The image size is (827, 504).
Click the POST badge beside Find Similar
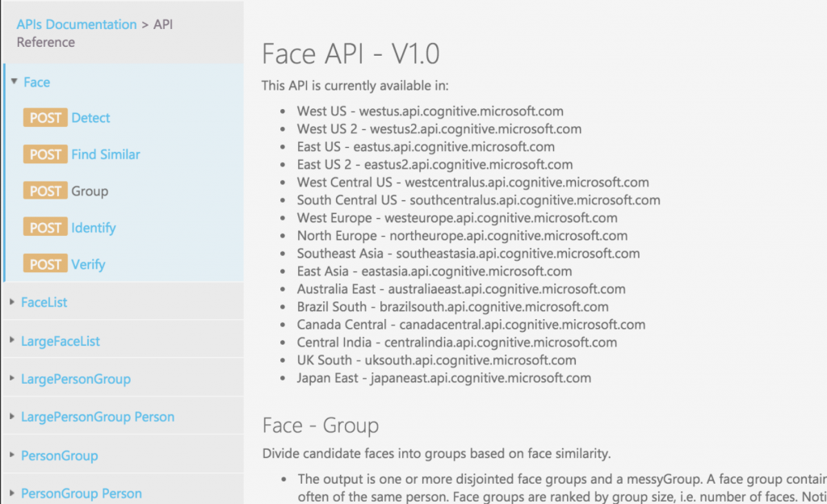45,154
